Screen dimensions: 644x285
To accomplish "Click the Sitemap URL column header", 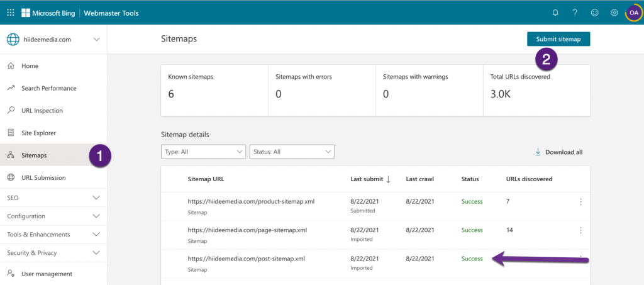I will tap(206, 179).
